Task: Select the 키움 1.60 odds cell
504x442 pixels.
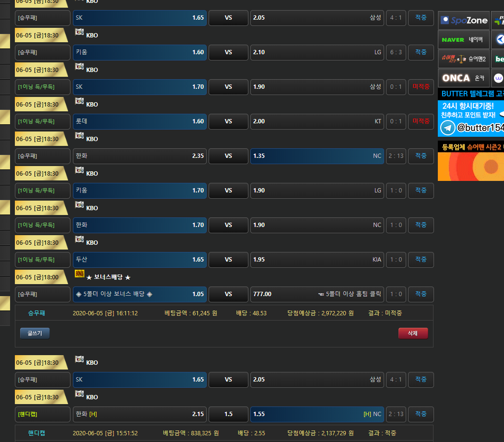Action: [140, 52]
